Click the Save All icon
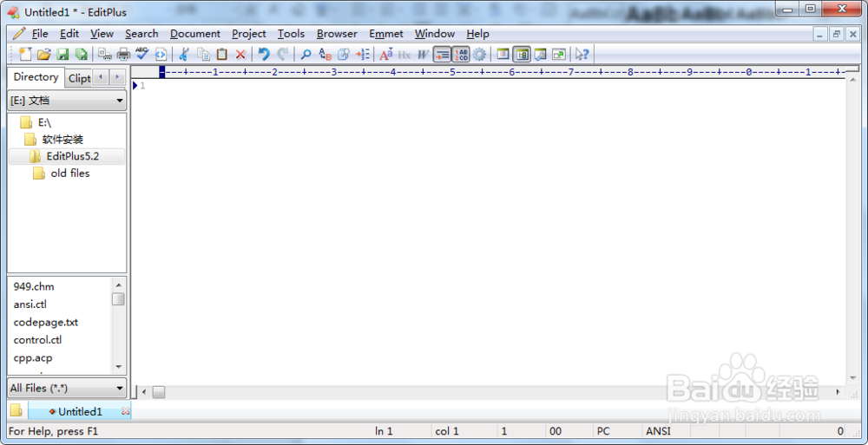 click(82, 55)
